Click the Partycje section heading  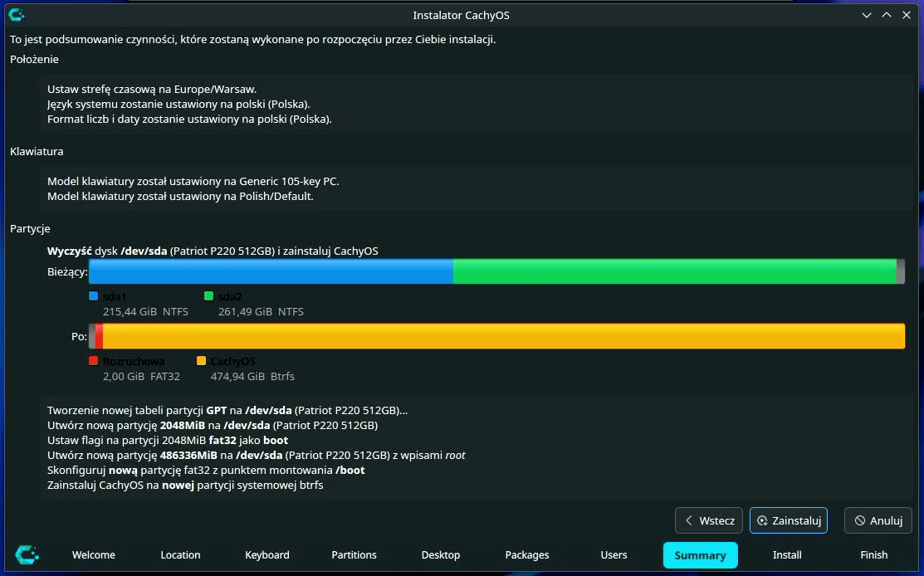[30, 228]
